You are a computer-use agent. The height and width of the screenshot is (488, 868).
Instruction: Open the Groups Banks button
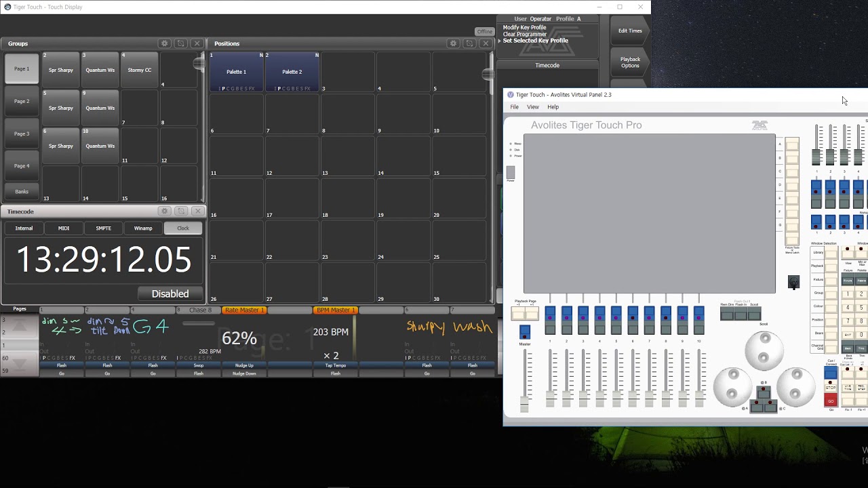[22, 192]
